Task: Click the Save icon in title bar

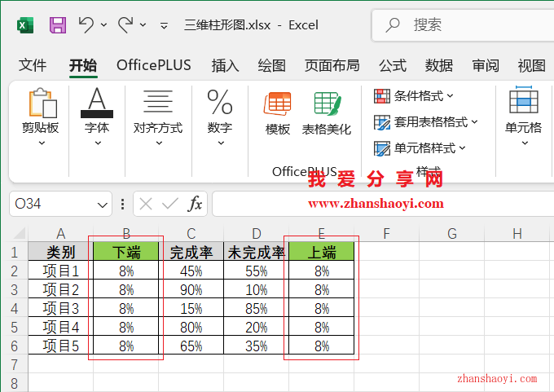Action: tap(58, 24)
